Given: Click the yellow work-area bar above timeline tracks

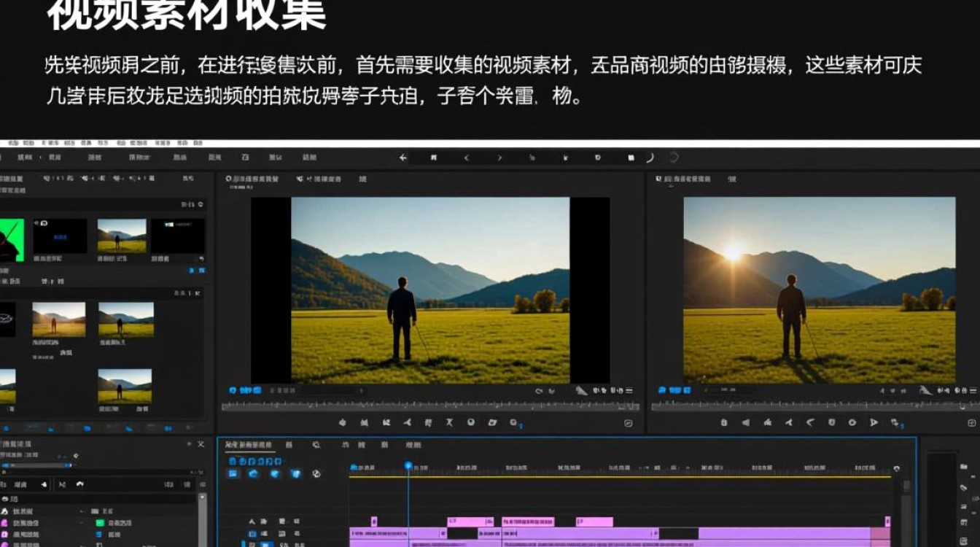Looking at the screenshot, I should 620,477.
